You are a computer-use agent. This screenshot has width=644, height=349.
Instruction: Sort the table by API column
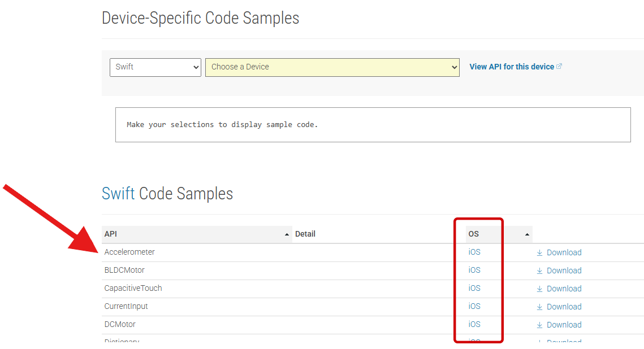click(197, 234)
